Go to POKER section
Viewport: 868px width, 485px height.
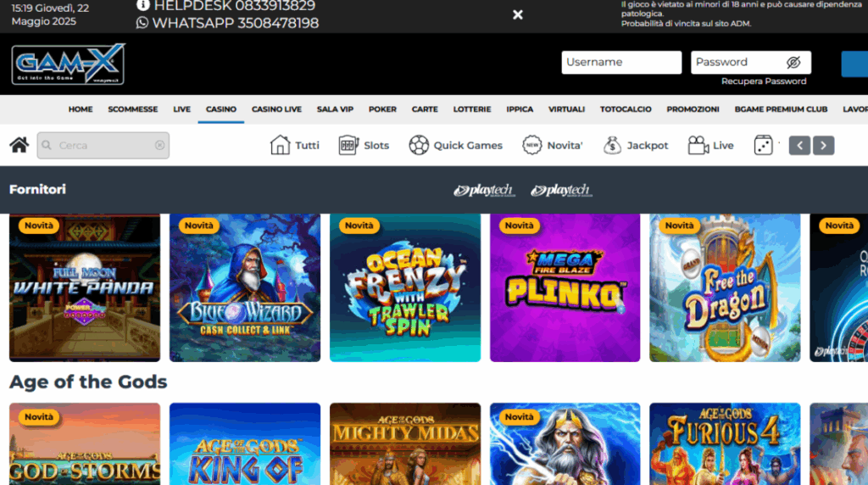(382, 109)
